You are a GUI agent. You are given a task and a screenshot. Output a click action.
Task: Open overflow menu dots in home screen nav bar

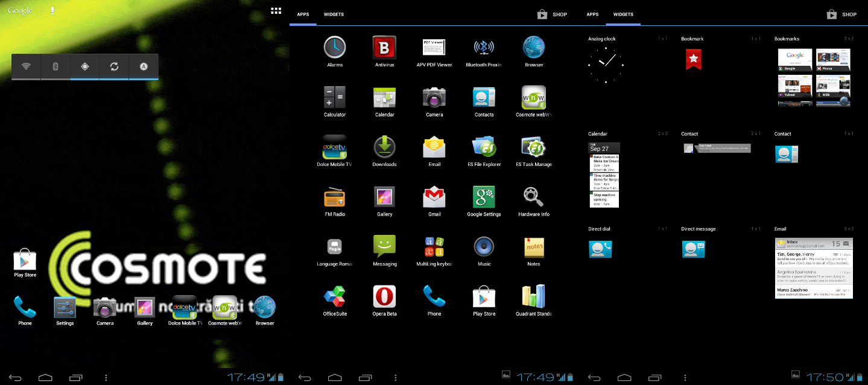[106, 378]
